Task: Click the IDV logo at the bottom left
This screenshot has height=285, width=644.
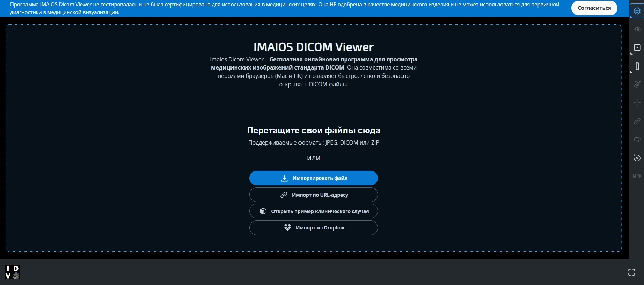Action: point(12,272)
